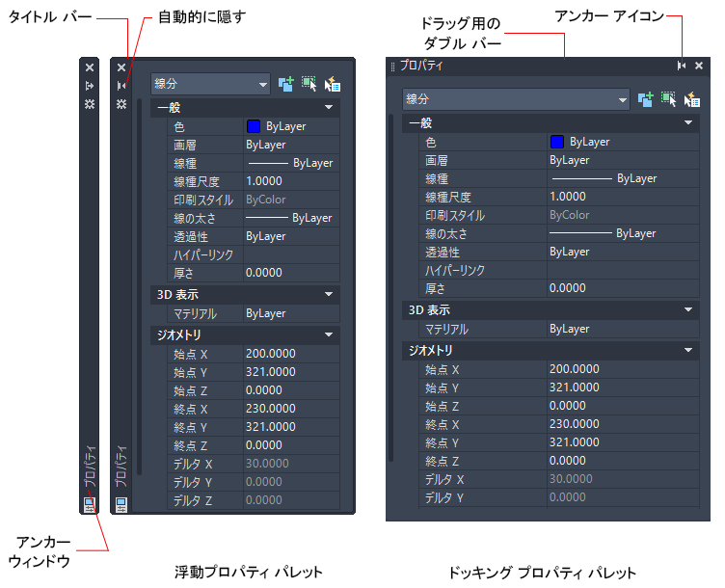Click 始点 X value 200.0000 in docked palette
725x588 pixels.
(x=623, y=369)
